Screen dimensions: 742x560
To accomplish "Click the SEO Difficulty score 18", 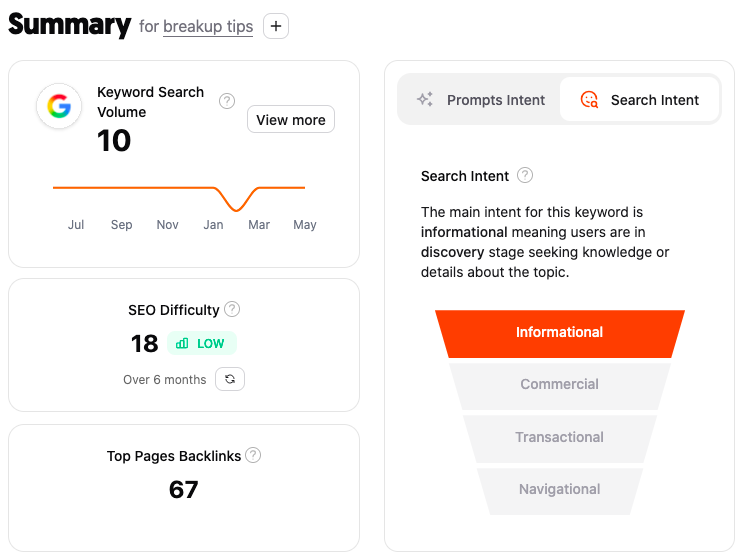I will point(144,344).
